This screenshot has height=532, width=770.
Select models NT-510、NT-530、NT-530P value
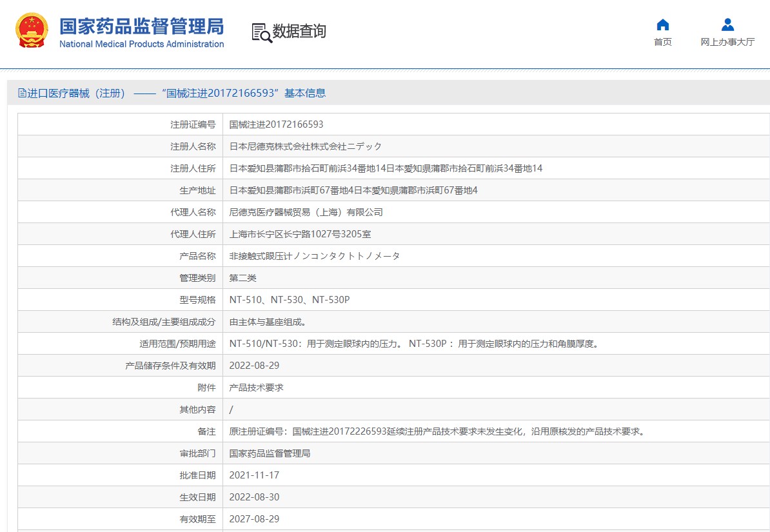(290, 300)
